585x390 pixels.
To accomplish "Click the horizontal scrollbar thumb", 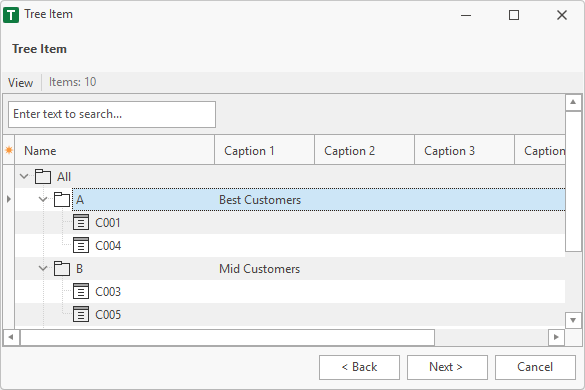I will click(x=228, y=337).
